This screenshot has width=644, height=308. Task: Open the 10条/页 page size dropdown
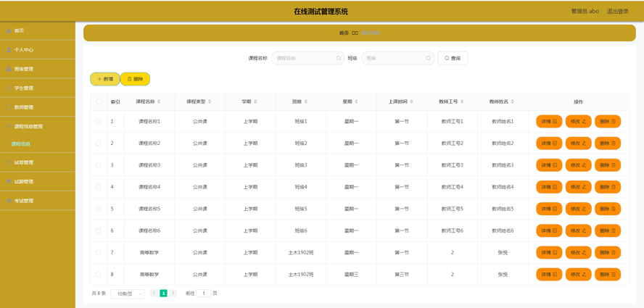(127, 294)
